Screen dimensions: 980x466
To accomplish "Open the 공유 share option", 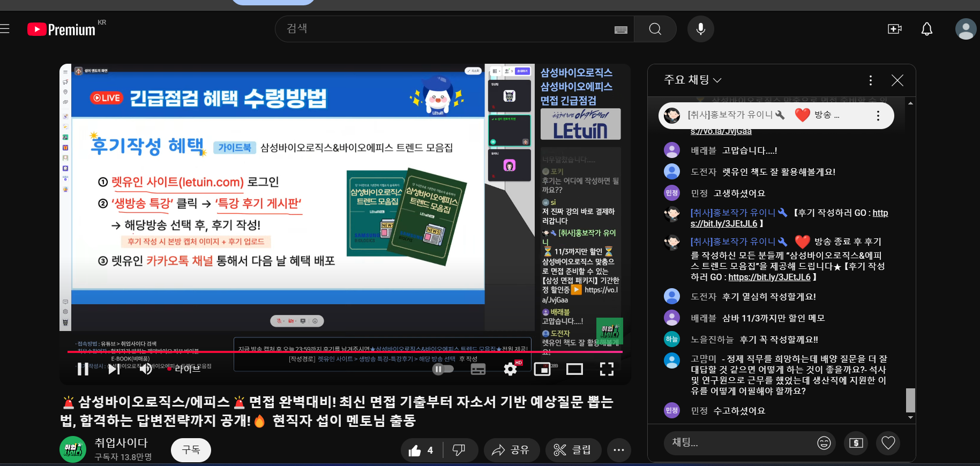I will [511, 450].
